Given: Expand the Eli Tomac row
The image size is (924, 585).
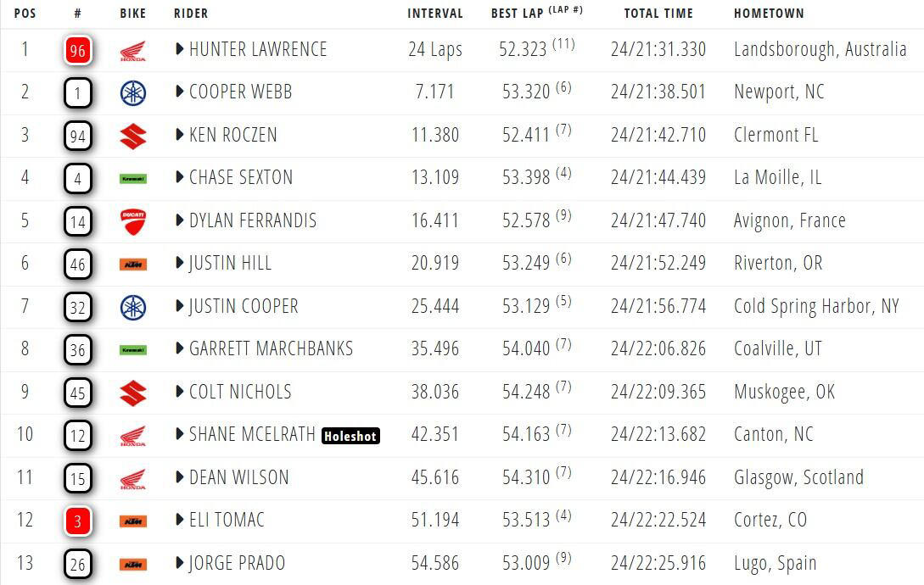Looking at the screenshot, I should click(180, 520).
